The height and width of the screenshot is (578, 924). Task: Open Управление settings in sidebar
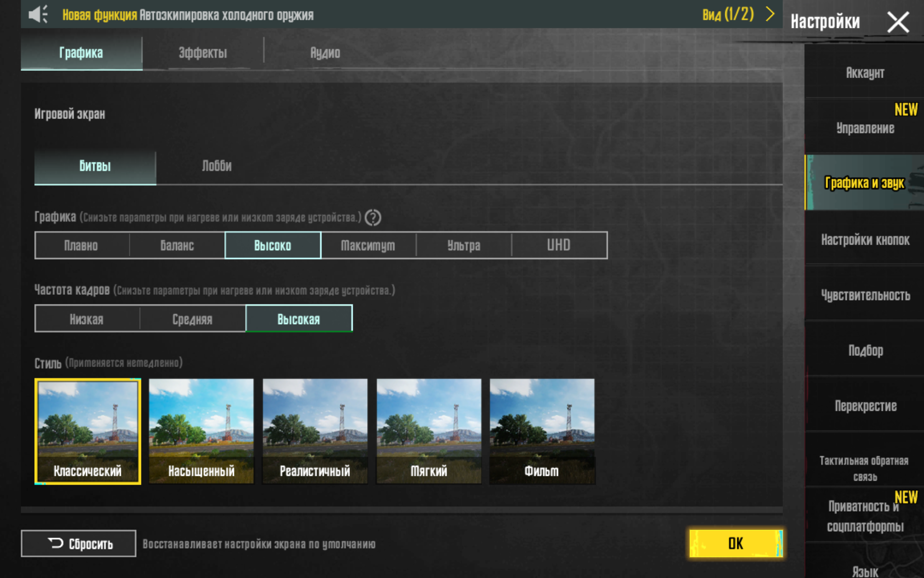click(x=865, y=128)
